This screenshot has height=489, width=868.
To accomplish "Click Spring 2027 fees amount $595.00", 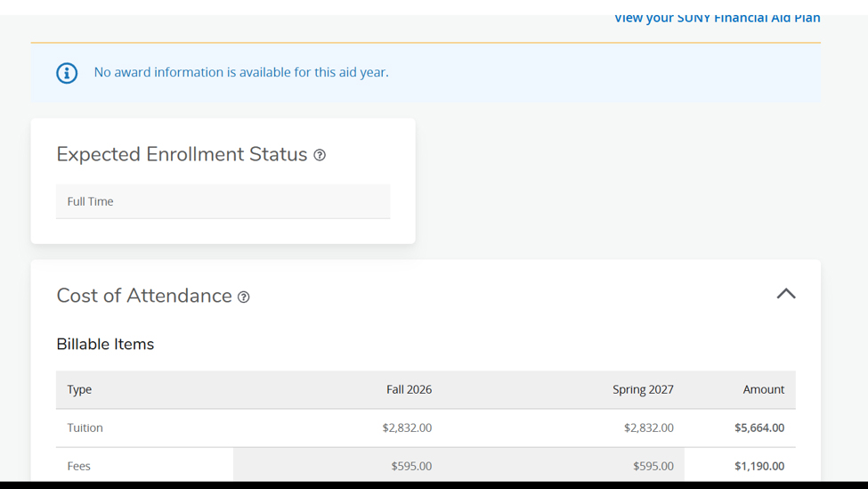I will (x=653, y=466).
